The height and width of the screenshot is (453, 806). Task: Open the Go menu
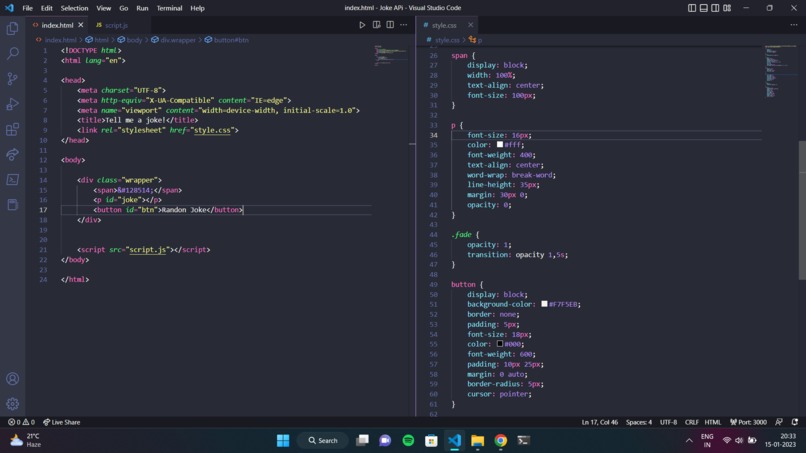tap(123, 8)
